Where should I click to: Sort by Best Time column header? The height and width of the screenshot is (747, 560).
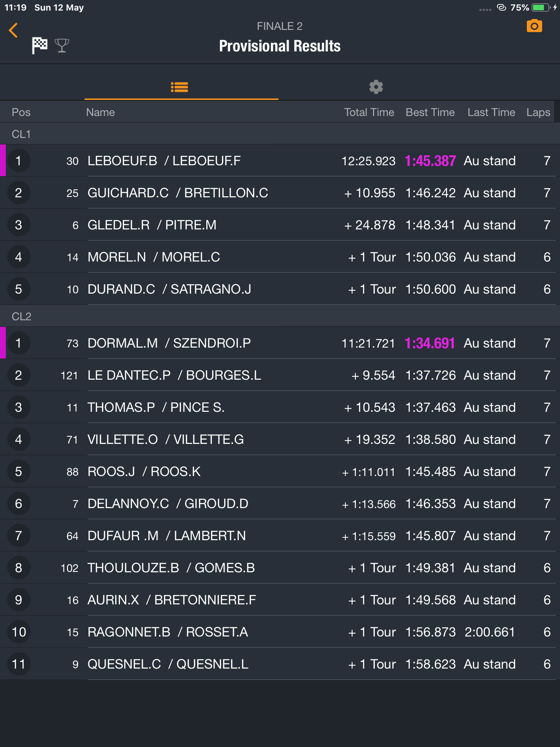[430, 112]
